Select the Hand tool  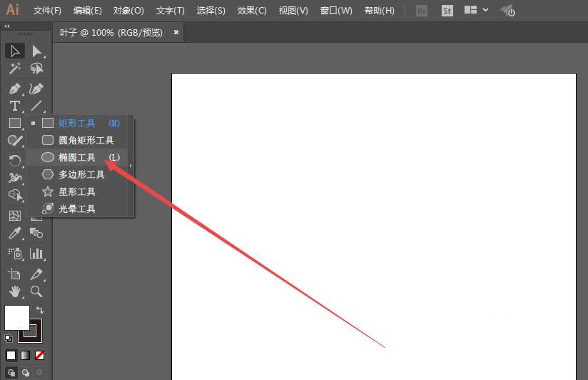14,291
